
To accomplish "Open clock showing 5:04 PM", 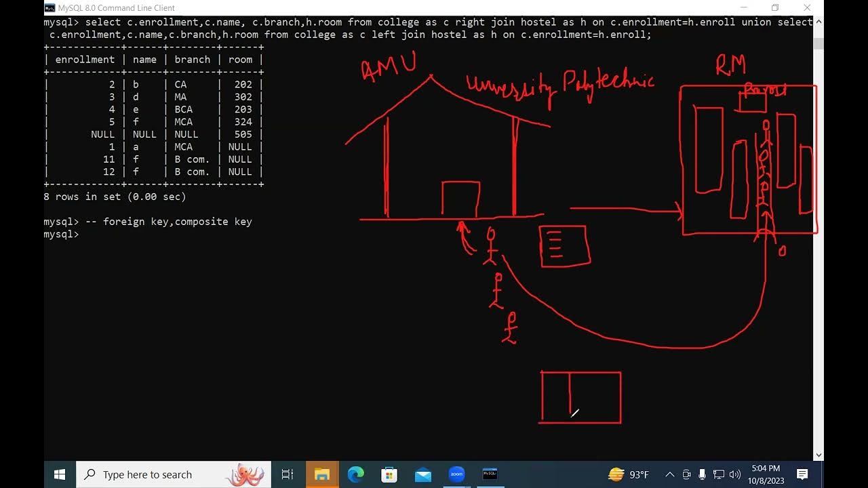I will coord(766,474).
